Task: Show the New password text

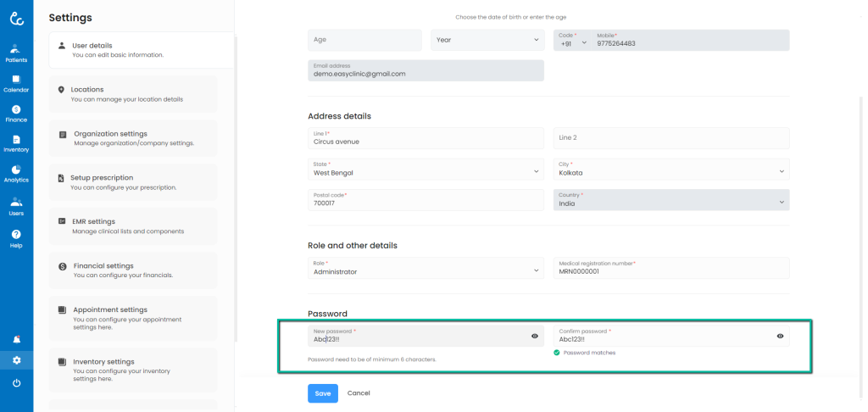Action: 535,337
